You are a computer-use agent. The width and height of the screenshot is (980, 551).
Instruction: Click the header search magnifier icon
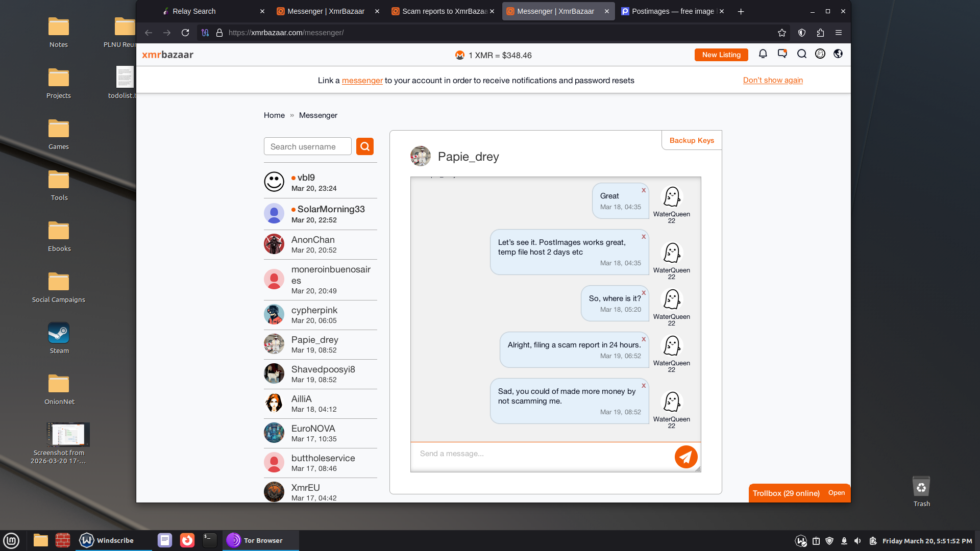(x=801, y=54)
